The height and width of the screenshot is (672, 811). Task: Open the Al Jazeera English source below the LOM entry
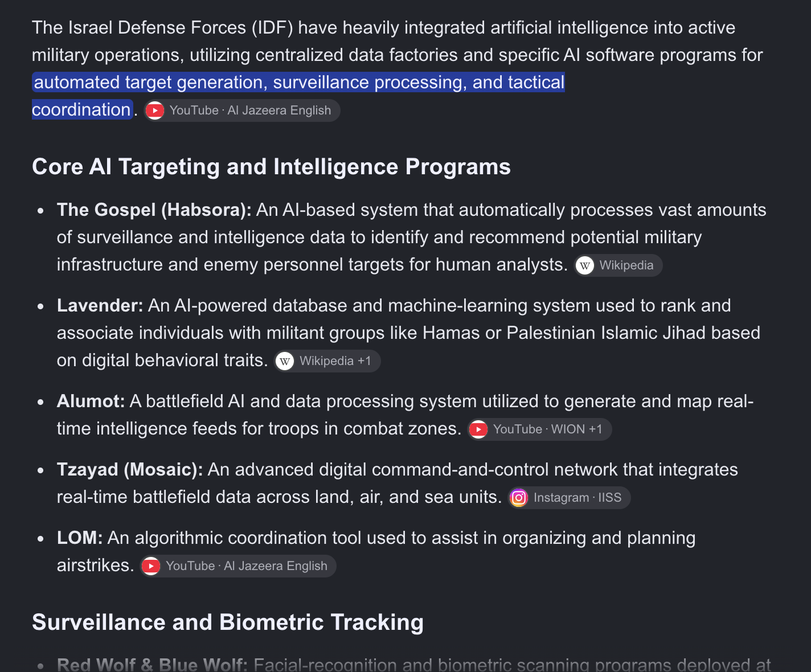click(x=239, y=566)
